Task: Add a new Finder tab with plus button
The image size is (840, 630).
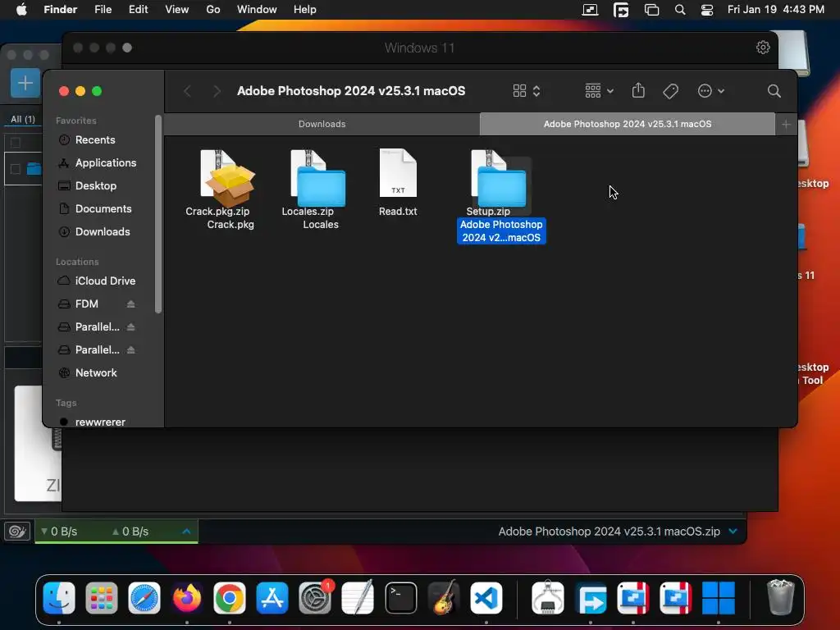Action: pos(786,125)
